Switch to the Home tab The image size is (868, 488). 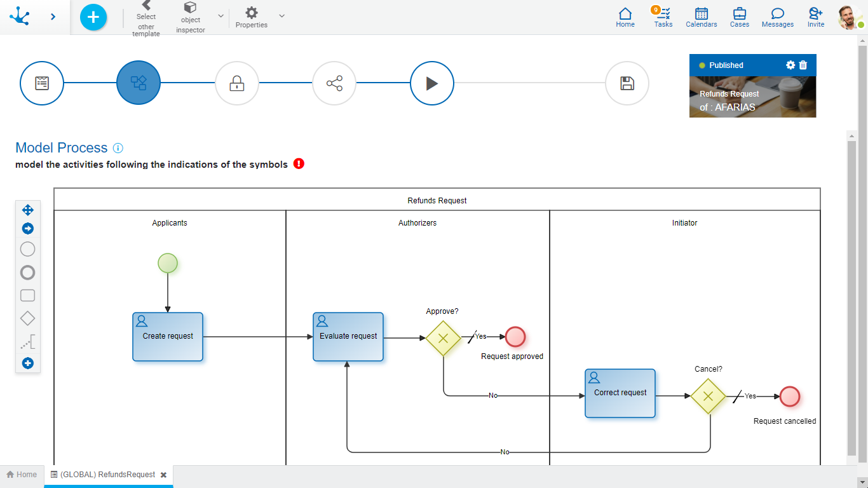pyautogui.click(x=22, y=475)
